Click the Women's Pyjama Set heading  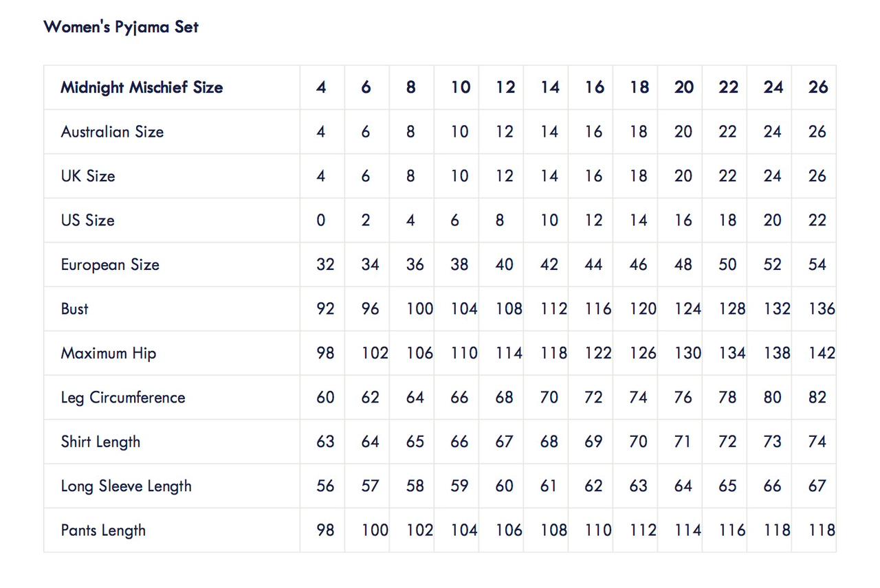[x=121, y=27]
